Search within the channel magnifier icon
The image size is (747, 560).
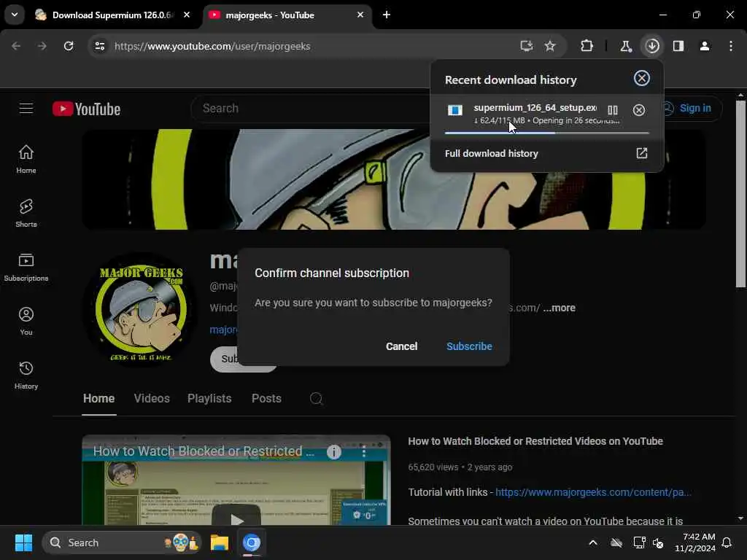[x=316, y=399]
